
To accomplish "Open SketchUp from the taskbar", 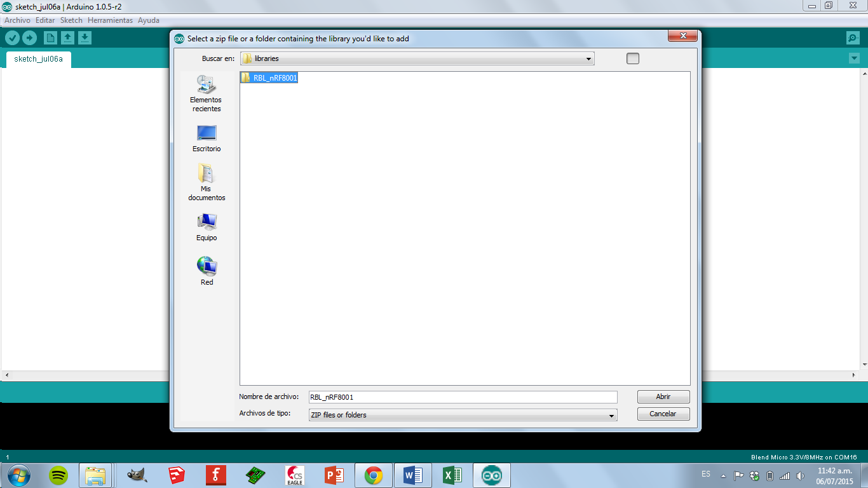I will pyautogui.click(x=177, y=475).
